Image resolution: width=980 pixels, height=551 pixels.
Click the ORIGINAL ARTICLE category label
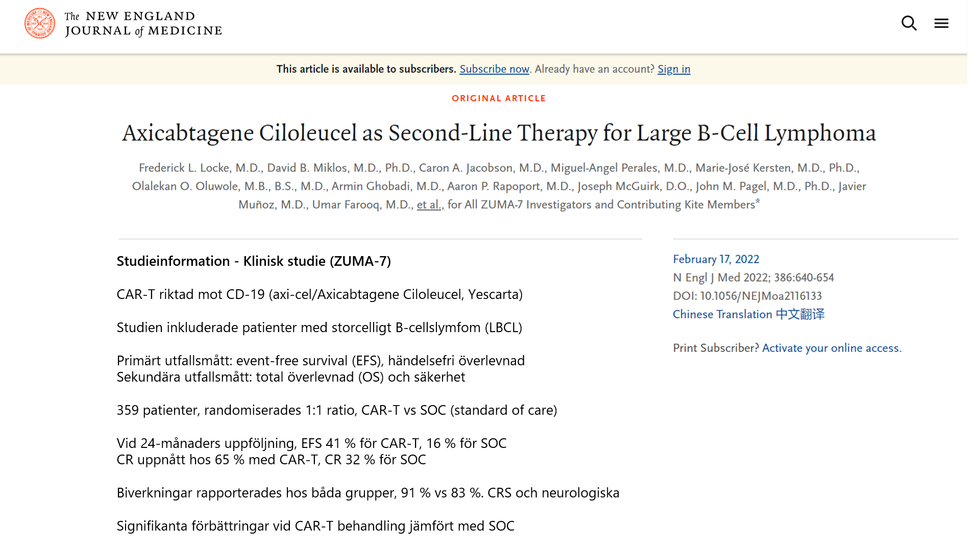pos(499,98)
